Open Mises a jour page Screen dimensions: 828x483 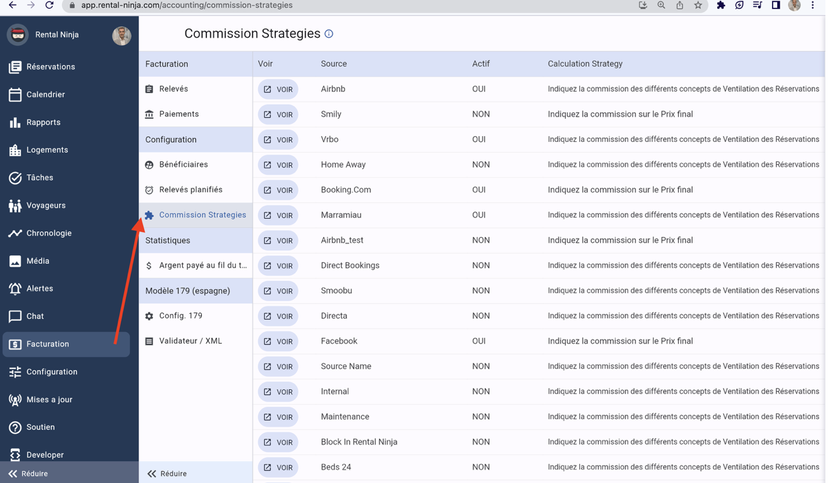[x=66, y=400]
